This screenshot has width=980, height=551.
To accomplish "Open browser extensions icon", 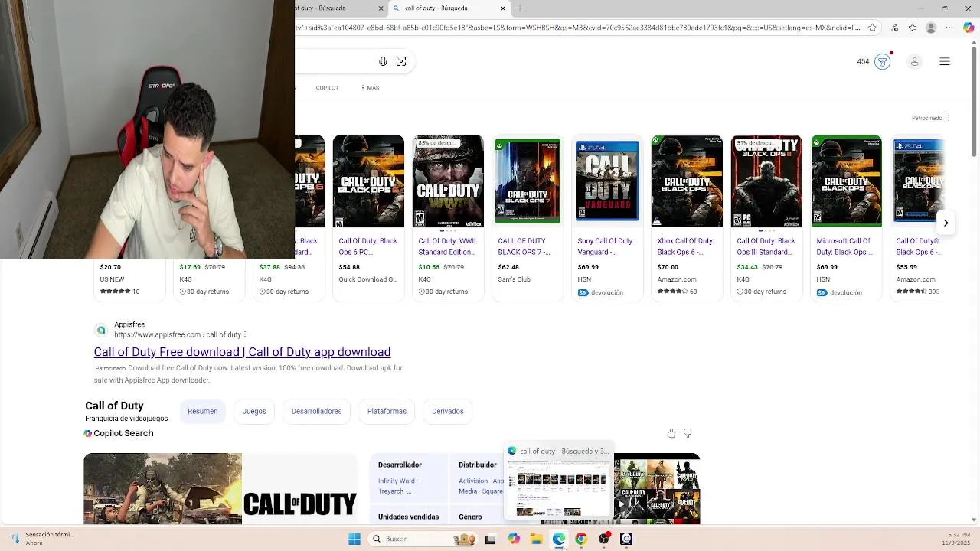I will click(x=894, y=28).
